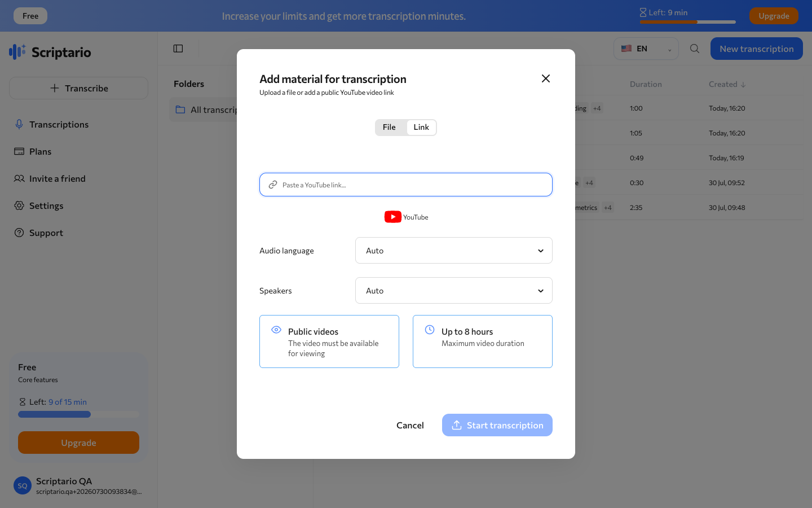
Task: Click the Paste a YouTube link field
Action: pos(406,185)
